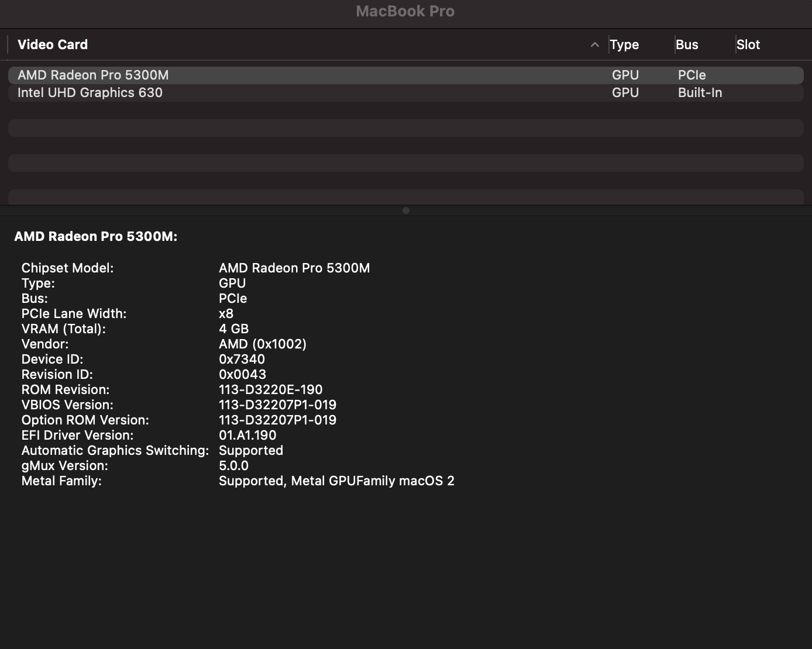The width and height of the screenshot is (812, 649).
Task: Click the gMux Version value 5.0.0
Action: (233, 465)
